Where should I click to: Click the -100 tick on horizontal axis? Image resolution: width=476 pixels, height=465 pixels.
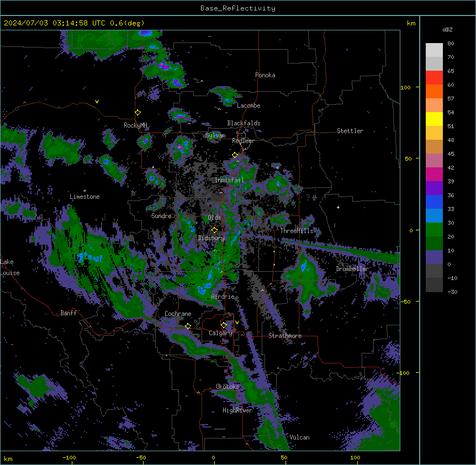pos(69,457)
